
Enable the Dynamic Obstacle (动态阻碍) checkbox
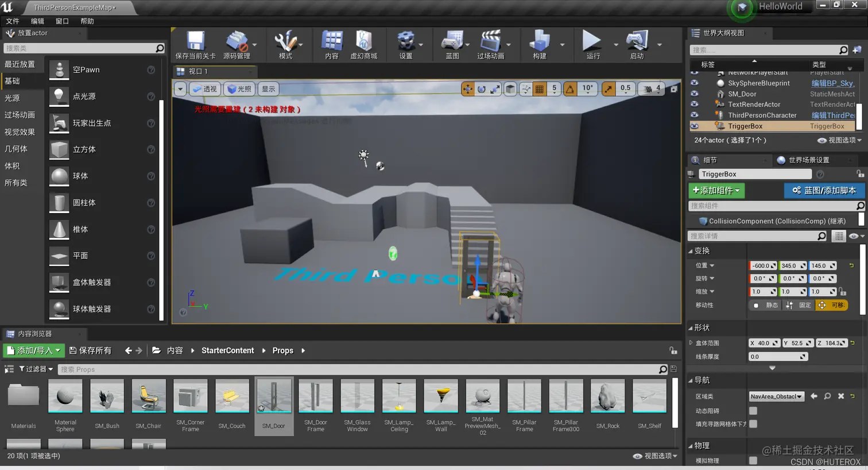(x=753, y=411)
